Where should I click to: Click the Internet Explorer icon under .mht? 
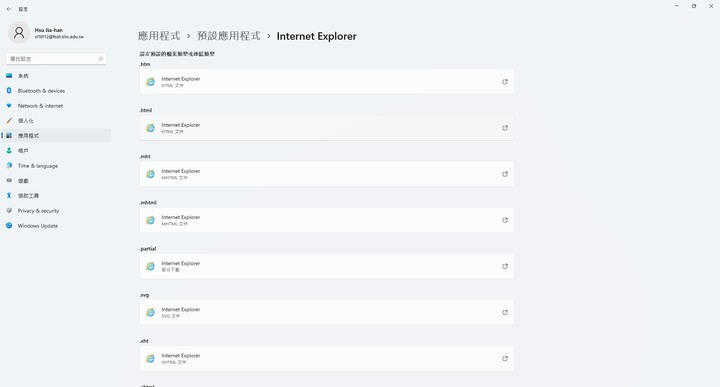pos(150,174)
